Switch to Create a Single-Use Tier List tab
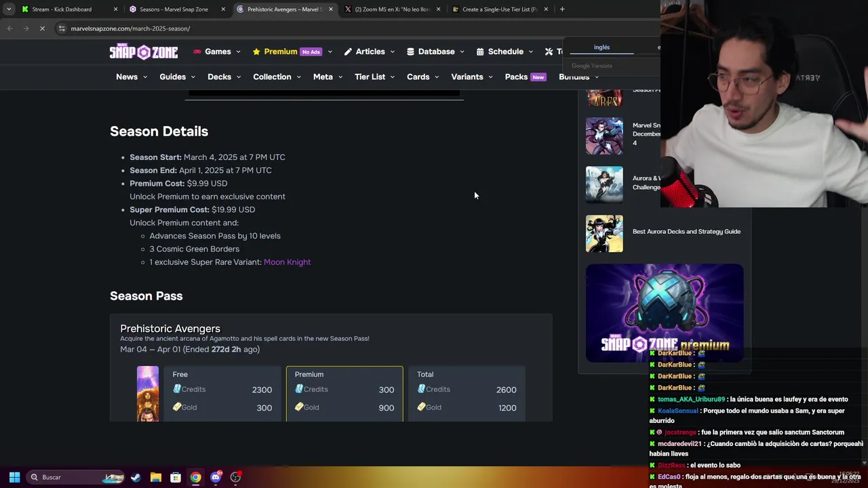Viewport: 868px width, 488px height. [500, 9]
